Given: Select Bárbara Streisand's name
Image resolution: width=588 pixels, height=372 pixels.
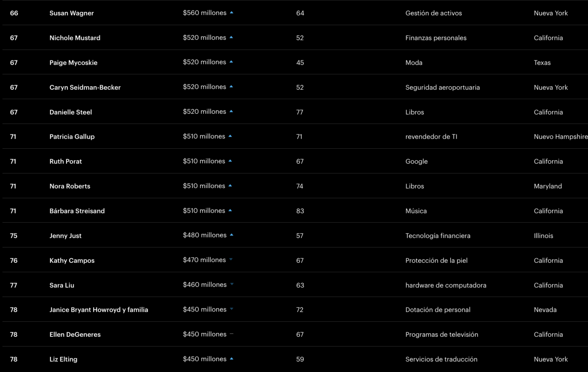Looking at the screenshot, I should (77, 211).
